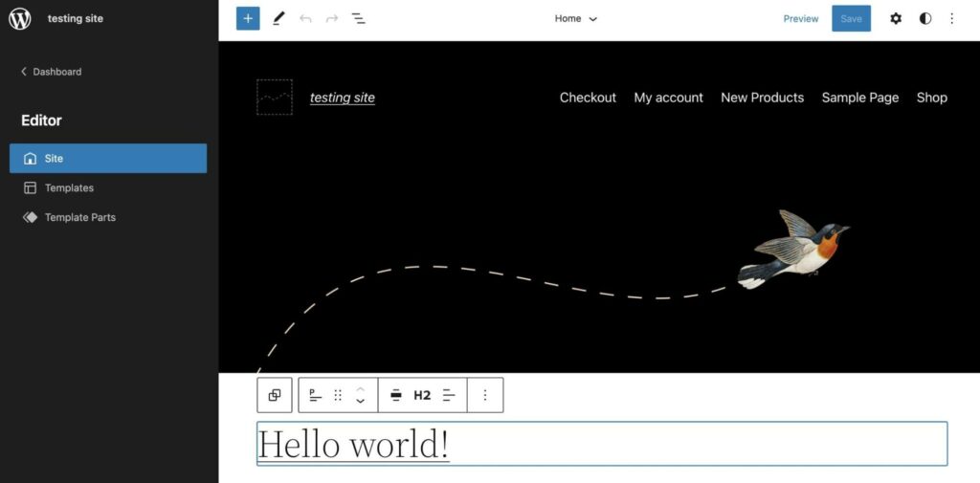Move block up with the arrow
The height and width of the screenshot is (483, 980).
coord(360,388)
